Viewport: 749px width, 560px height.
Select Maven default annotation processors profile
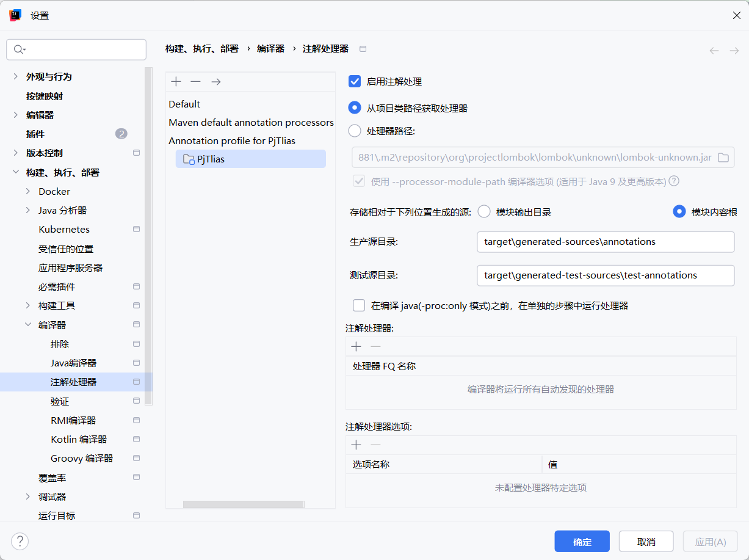pos(251,123)
